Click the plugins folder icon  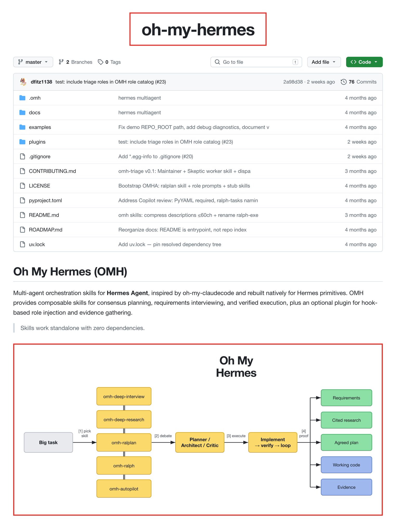click(x=22, y=142)
